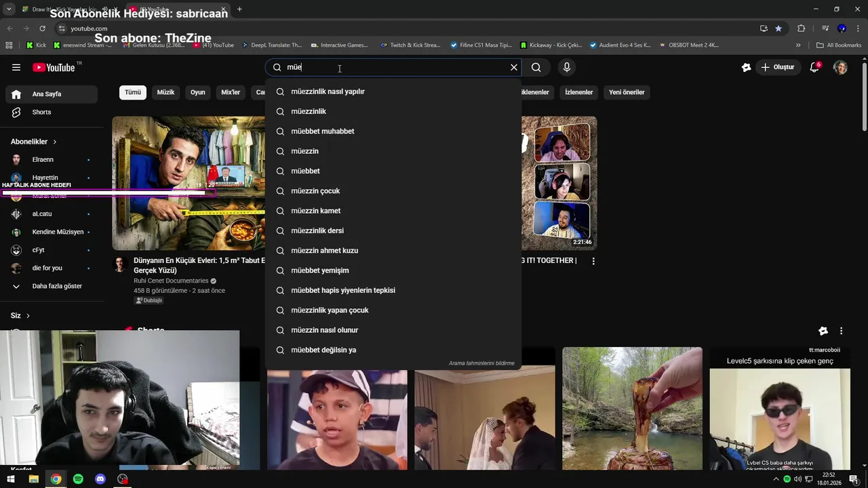Click sparkle icon on Shorts shelf
Image resolution: width=868 pixels, height=488 pixels.
click(823, 331)
